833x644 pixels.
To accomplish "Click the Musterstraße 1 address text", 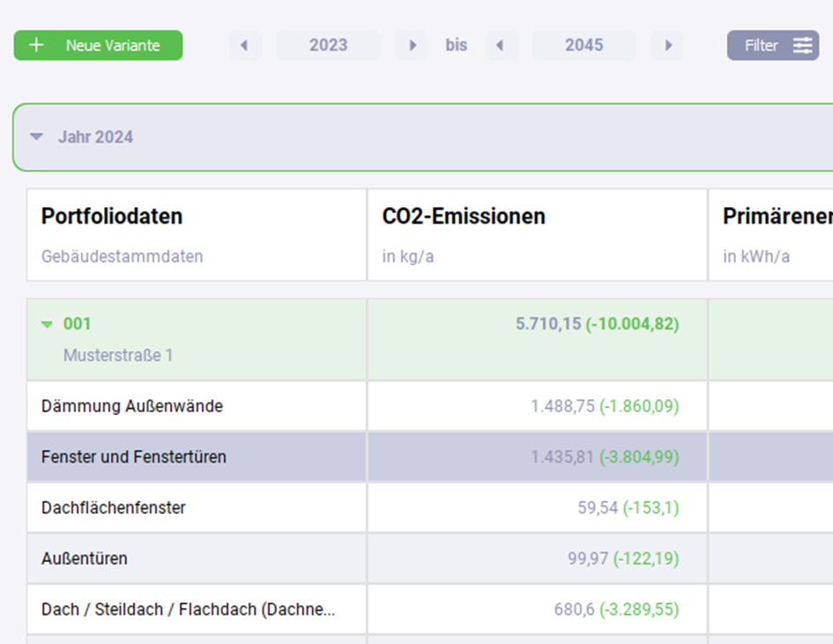I will (x=118, y=356).
